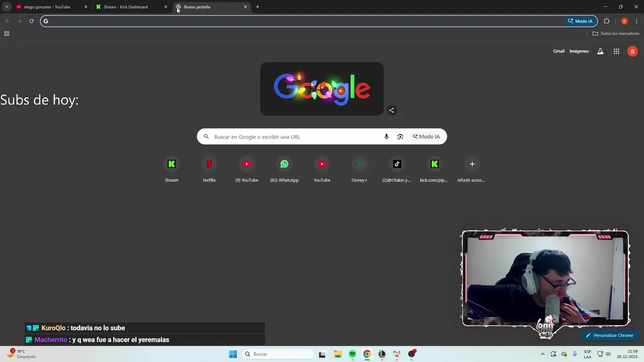Click Modo IA in the Google search box
The width and height of the screenshot is (644, 362).
pyautogui.click(x=427, y=137)
